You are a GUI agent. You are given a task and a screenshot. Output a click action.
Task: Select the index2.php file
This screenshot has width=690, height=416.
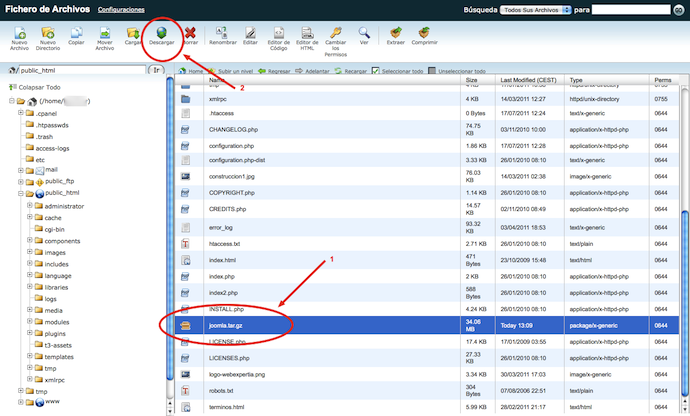tap(223, 293)
